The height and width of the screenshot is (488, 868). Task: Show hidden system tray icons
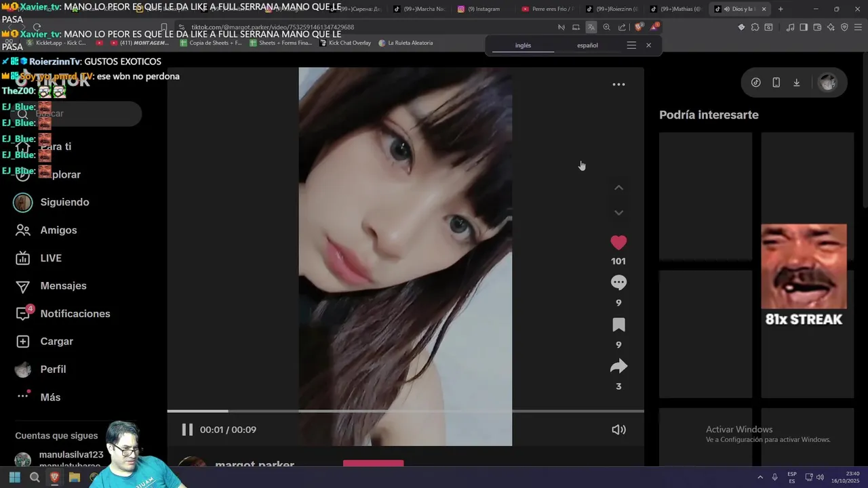coord(759,477)
